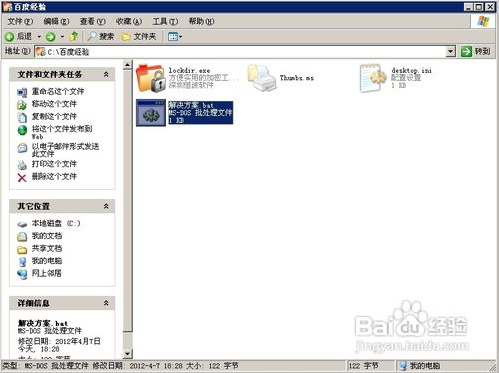Click the folder icon in the address bar
The height and width of the screenshot is (373, 499).
41,52
